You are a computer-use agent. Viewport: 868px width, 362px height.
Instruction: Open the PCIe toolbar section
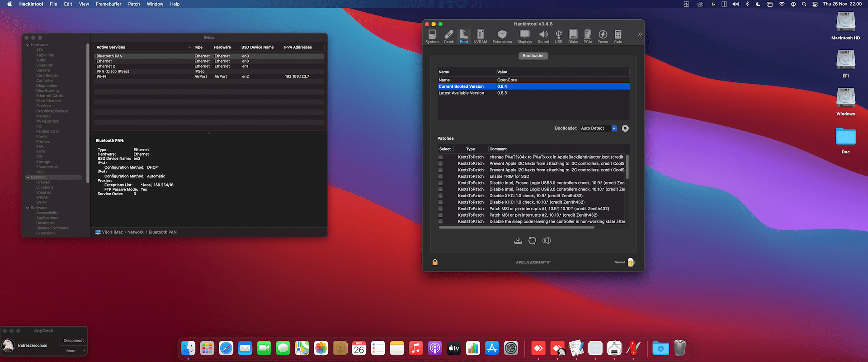pos(588,37)
